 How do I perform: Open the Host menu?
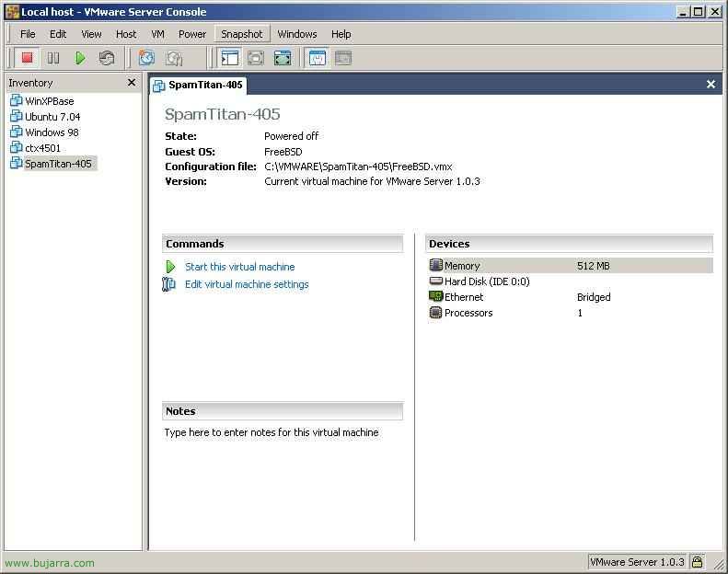pos(126,34)
